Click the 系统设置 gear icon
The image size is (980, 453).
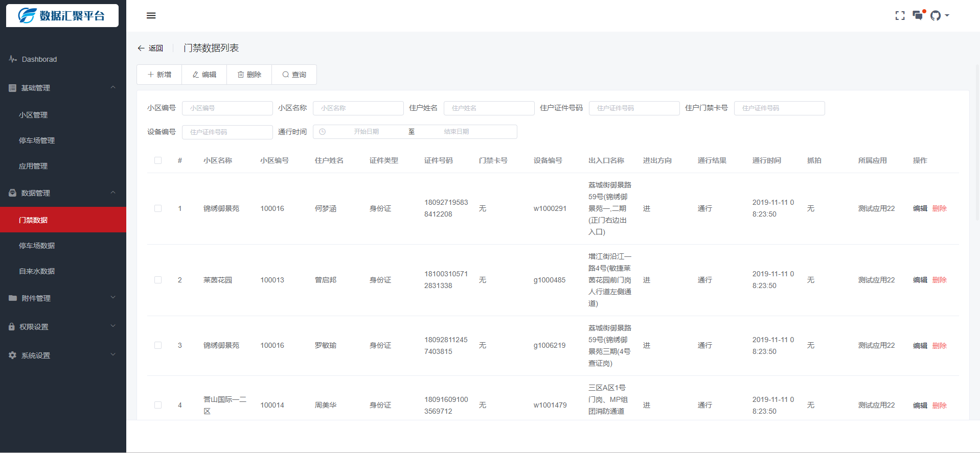point(13,355)
